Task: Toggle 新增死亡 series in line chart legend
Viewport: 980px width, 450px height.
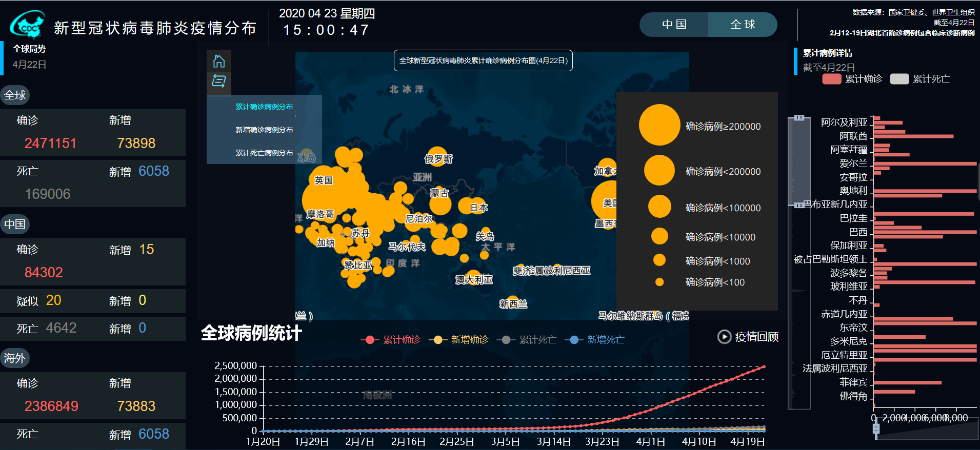Action: click(596, 340)
